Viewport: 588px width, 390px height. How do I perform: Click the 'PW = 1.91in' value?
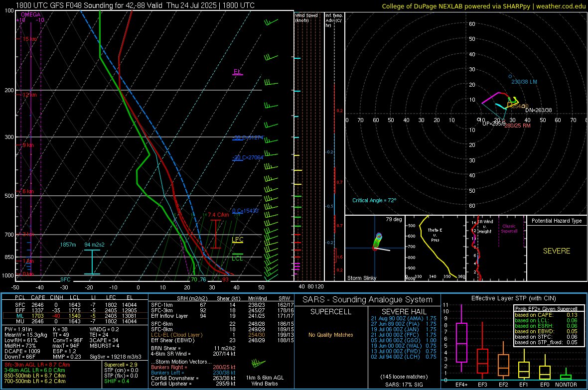[18, 329]
